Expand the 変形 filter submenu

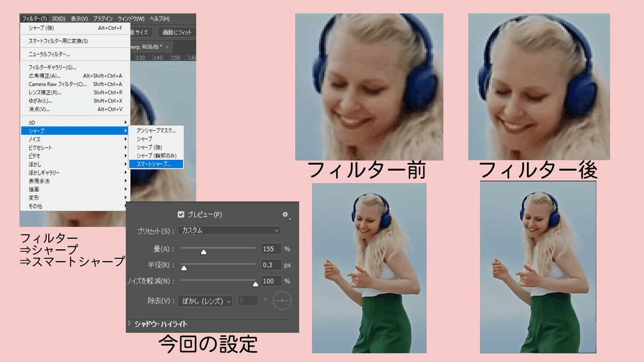pyautogui.click(x=75, y=197)
